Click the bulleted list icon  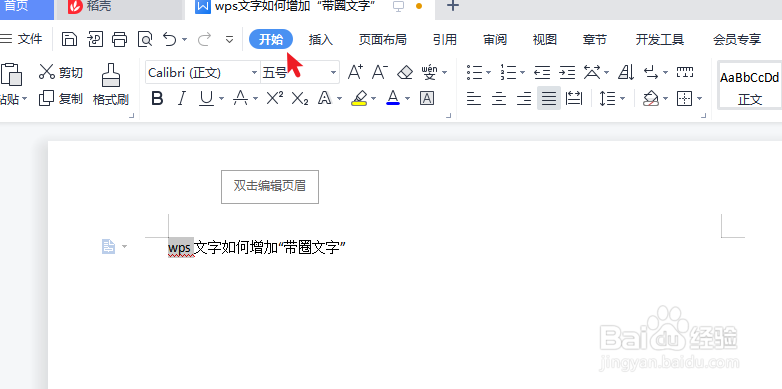pyautogui.click(x=475, y=72)
